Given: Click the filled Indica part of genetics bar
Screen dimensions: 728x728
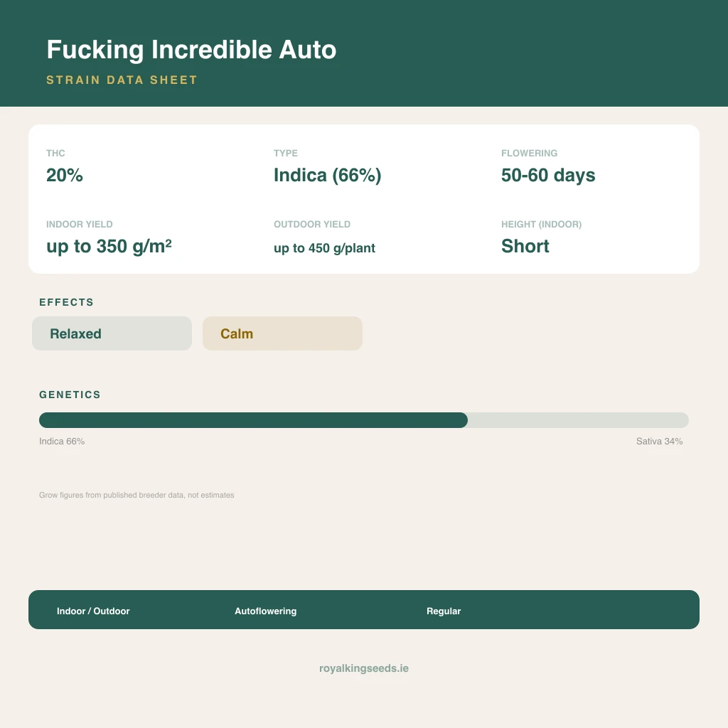Looking at the screenshot, I should click(253, 420).
